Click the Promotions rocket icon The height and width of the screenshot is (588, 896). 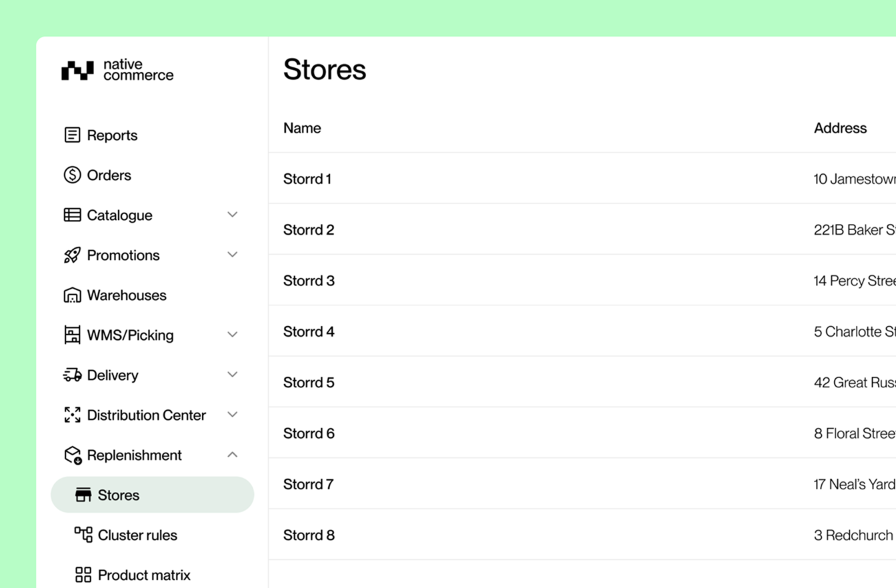click(72, 255)
